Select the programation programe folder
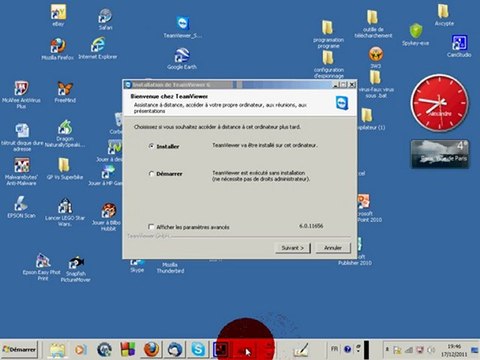This screenshot has height=360, width=480. [328, 34]
